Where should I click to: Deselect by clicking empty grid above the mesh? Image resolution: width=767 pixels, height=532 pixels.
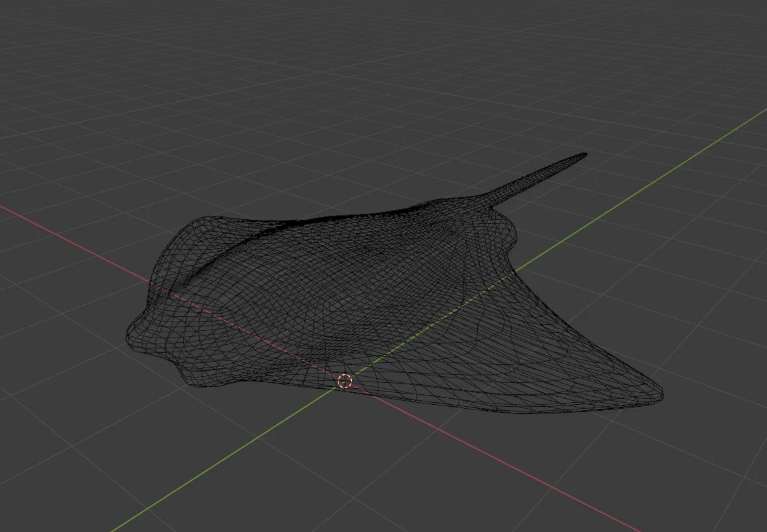(343, 98)
